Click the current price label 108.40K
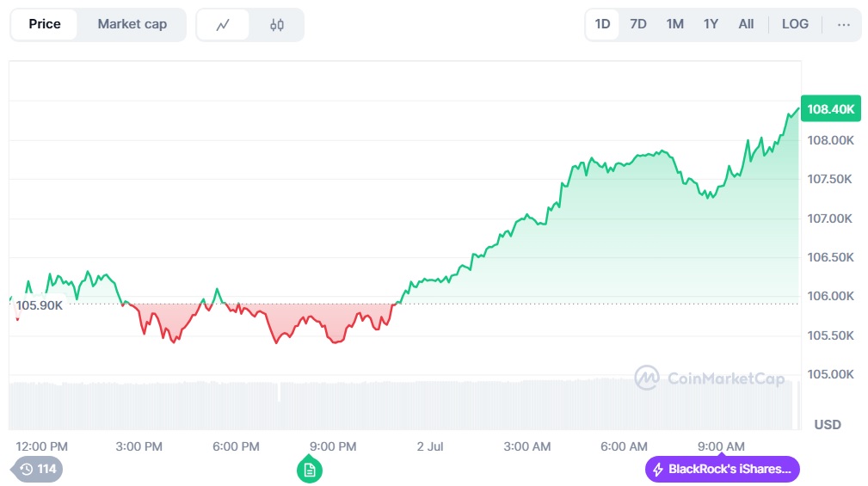The width and height of the screenshot is (868, 486). pos(830,109)
